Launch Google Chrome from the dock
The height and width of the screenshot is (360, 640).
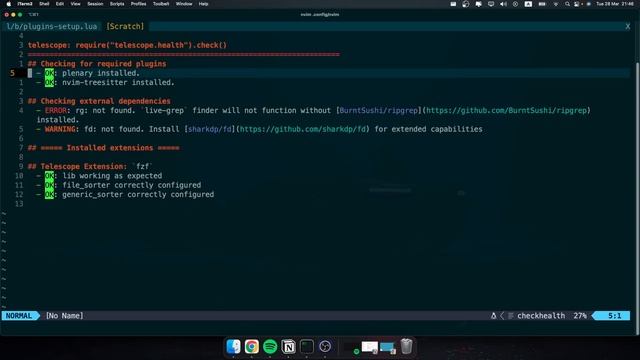(x=252, y=347)
